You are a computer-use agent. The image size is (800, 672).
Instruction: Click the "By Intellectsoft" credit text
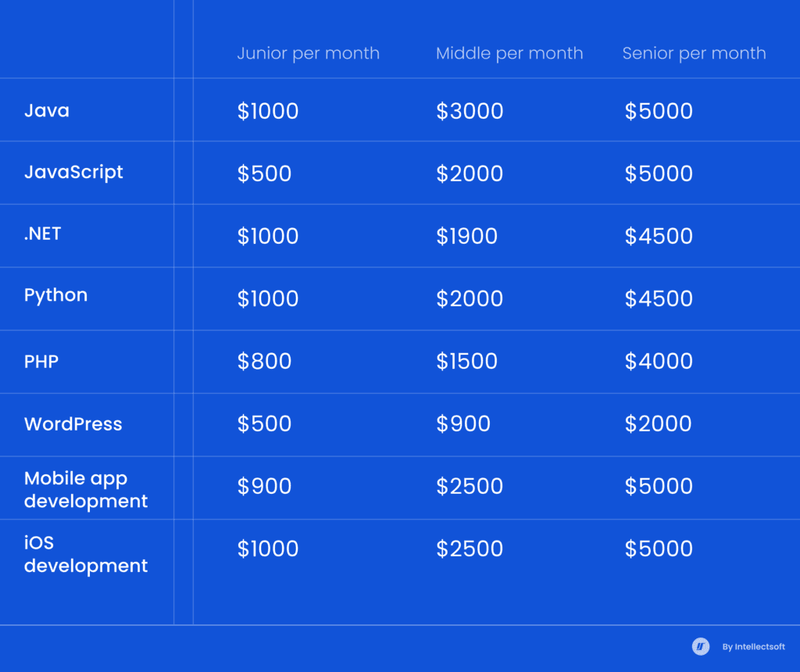(753, 647)
